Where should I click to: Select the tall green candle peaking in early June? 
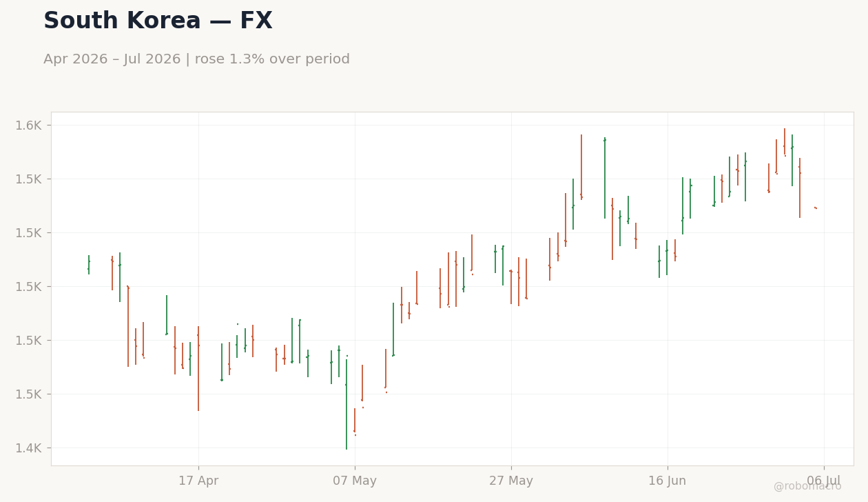(605, 178)
